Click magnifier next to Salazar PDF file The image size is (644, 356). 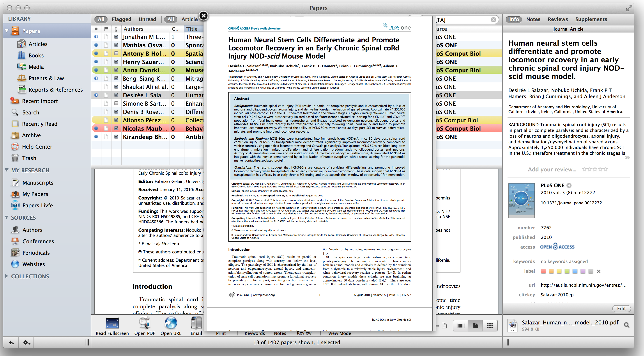click(626, 325)
